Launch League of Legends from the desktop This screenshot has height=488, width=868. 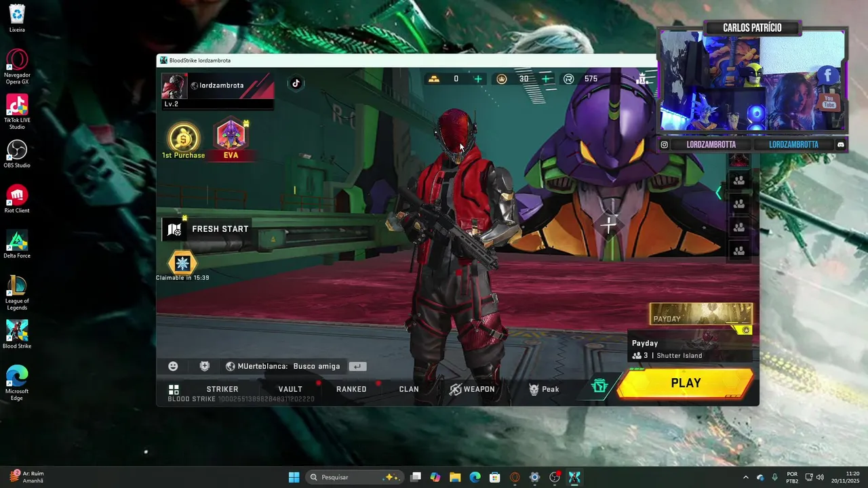tap(17, 293)
